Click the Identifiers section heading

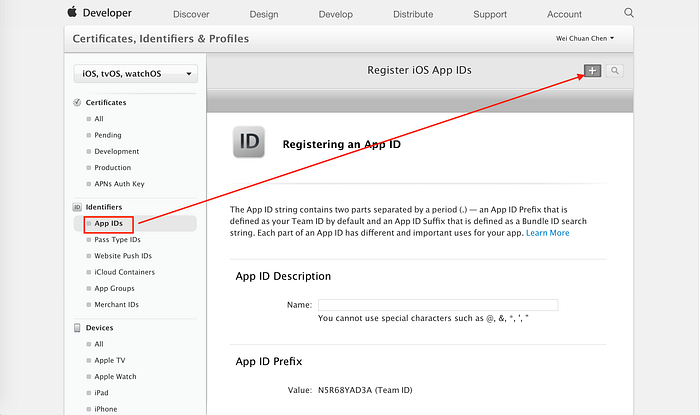[104, 207]
